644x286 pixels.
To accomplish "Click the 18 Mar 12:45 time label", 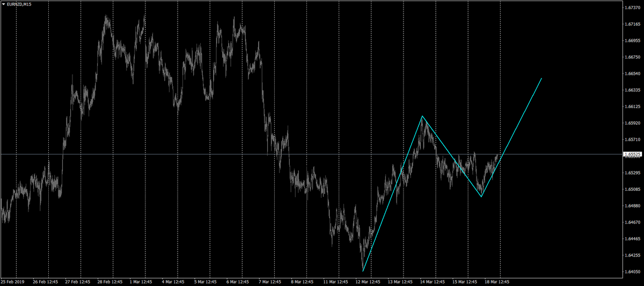I will tap(497, 281).
